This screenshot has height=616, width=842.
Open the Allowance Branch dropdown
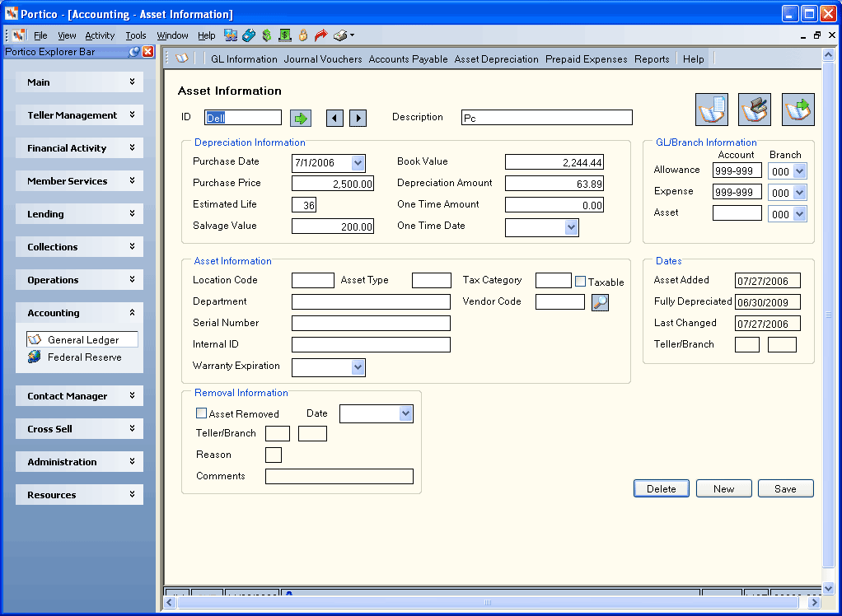pyautogui.click(x=800, y=172)
